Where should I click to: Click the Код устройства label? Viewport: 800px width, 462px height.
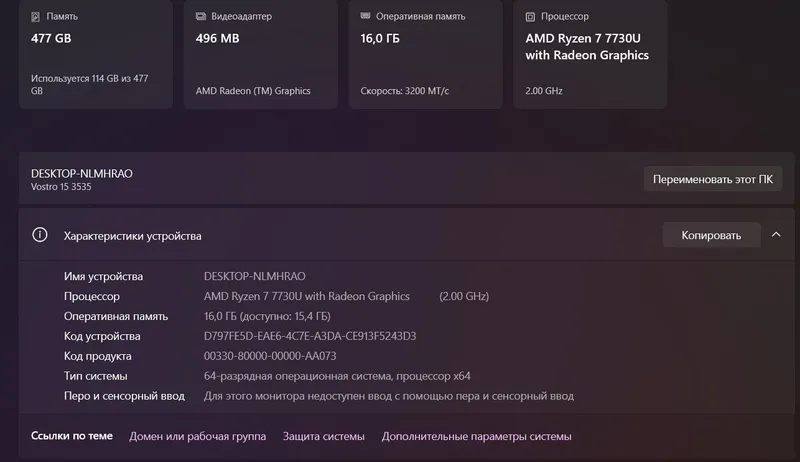102,337
